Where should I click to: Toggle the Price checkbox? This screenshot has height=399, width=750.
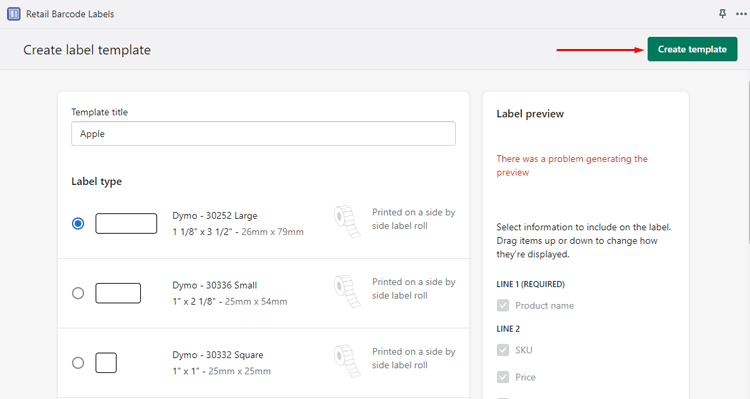(503, 377)
